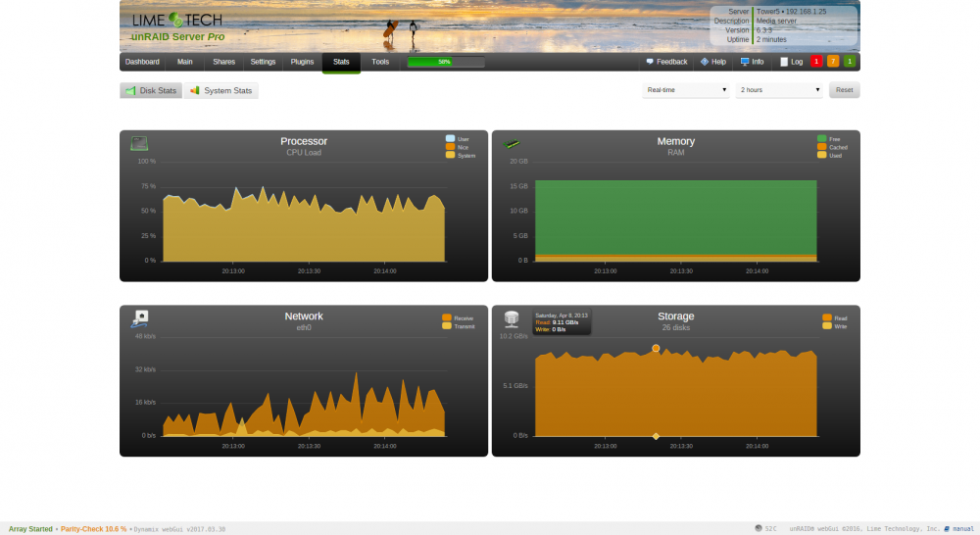Click the orange warning notification badge

(x=832, y=62)
